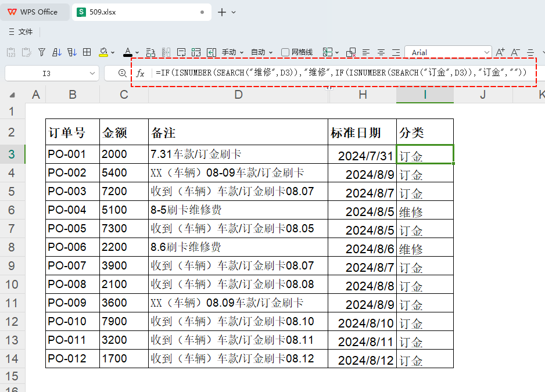This screenshot has height=392, width=545.
Task: Sort ascending using the A-Z icon
Action: (x=57, y=52)
